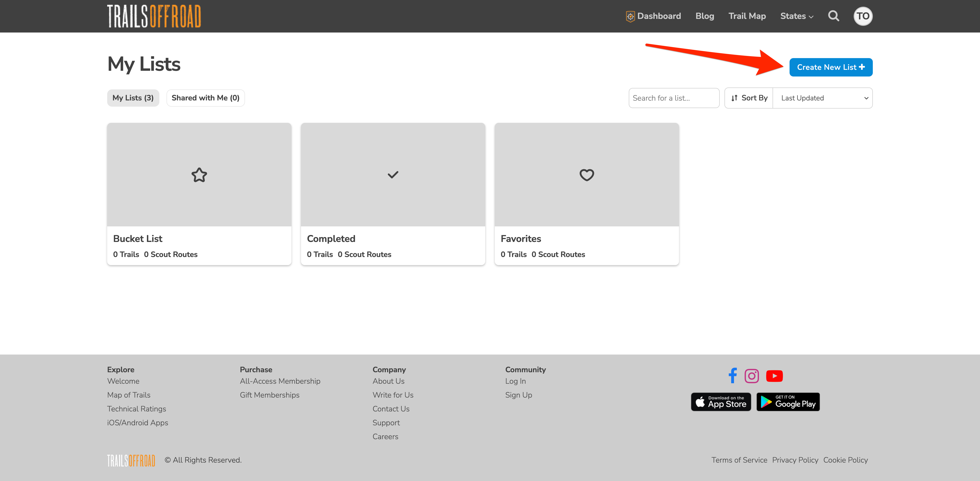
Task: Click the Favorites card thumbnail
Action: point(586,175)
